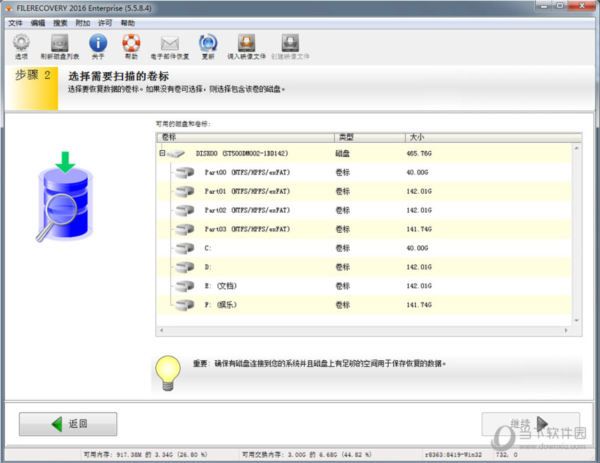
Task: Collapse the DISK00 tree node
Action: click(x=162, y=153)
